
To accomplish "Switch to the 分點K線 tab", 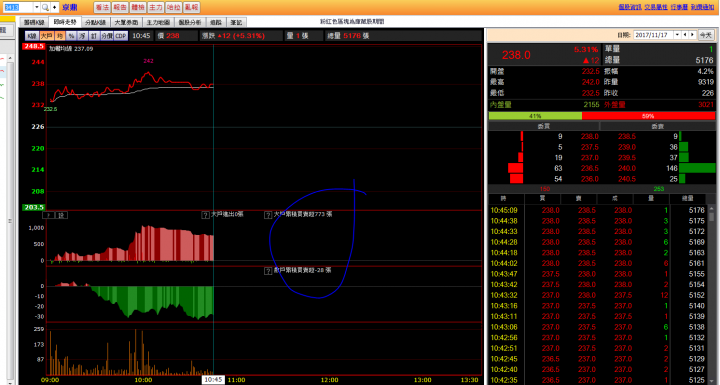I will tap(96, 22).
